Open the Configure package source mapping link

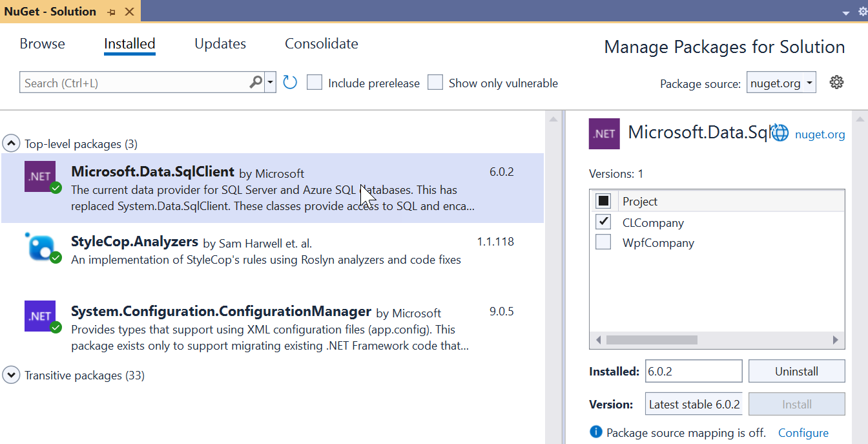pos(803,432)
